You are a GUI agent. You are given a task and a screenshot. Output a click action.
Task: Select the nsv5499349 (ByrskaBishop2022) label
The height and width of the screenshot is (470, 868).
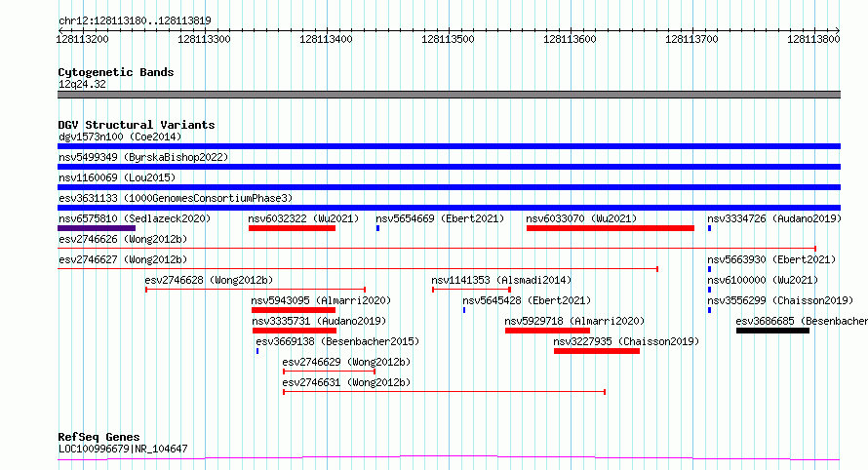[x=143, y=157]
